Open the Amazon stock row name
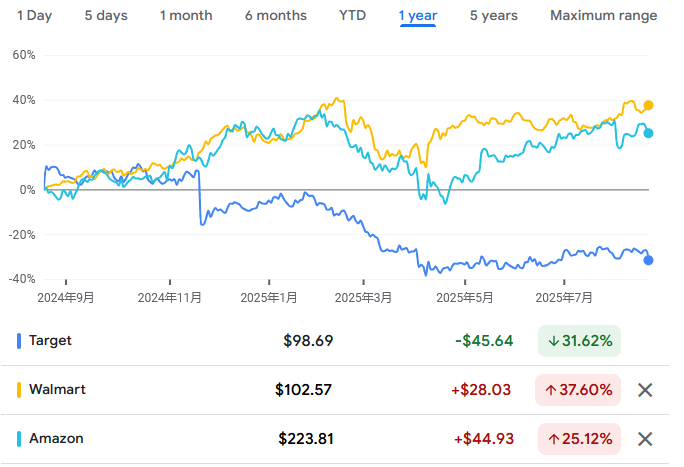Screen dimensions: 684x467 [56, 438]
